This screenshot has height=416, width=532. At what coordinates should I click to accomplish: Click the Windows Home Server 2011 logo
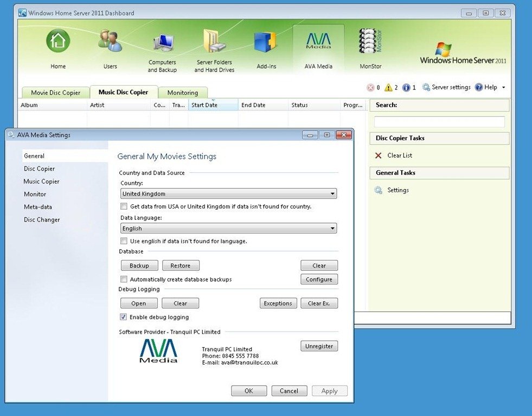(463, 53)
